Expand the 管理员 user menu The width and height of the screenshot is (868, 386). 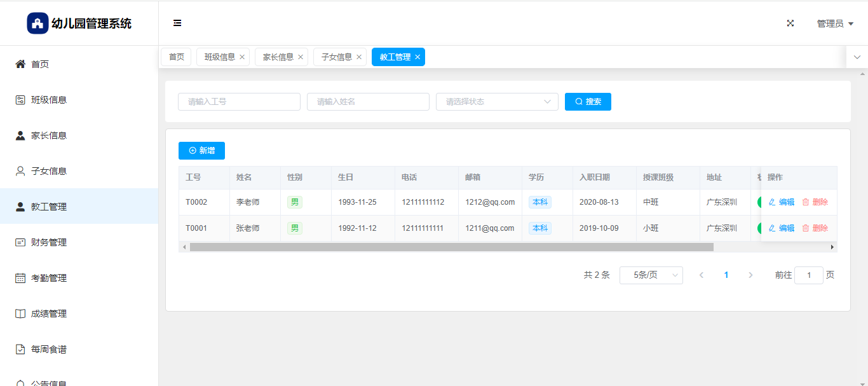pyautogui.click(x=834, y=24)
